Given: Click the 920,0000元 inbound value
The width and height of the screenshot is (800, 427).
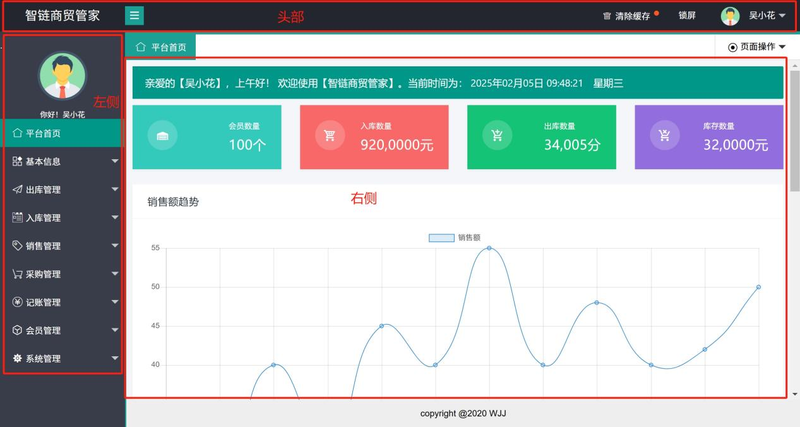Looking at the screenshot, I should 397,145.
